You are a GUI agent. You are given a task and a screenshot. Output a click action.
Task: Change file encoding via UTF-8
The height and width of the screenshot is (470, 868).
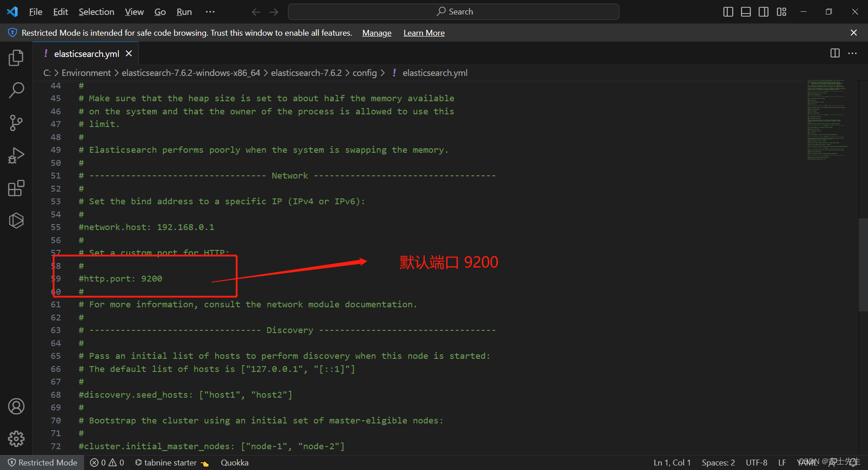(756, 462)
